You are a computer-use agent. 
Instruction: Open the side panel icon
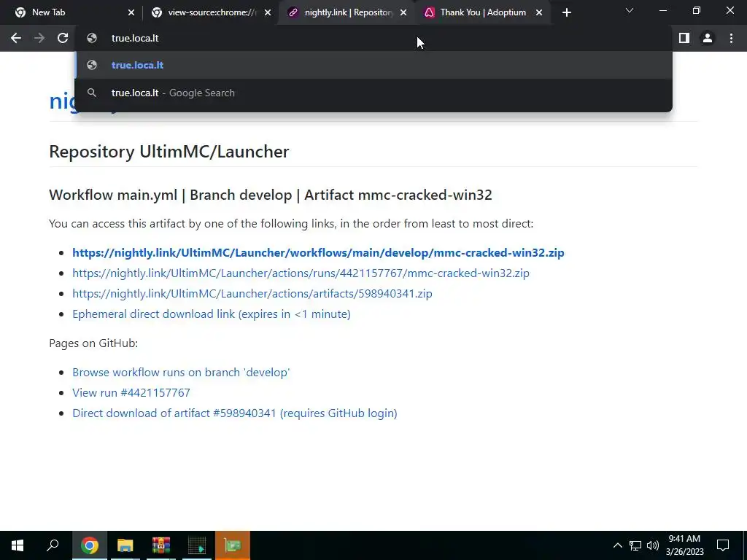coord(684,38)
